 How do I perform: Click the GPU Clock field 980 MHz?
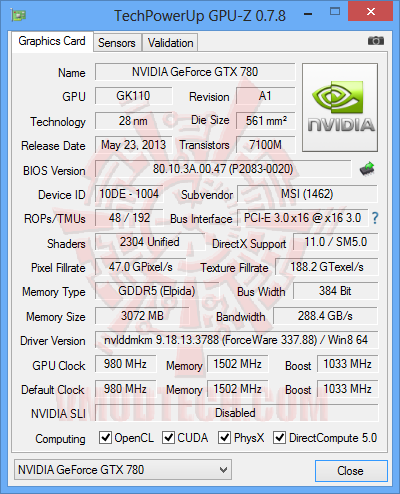click(126, 364)
